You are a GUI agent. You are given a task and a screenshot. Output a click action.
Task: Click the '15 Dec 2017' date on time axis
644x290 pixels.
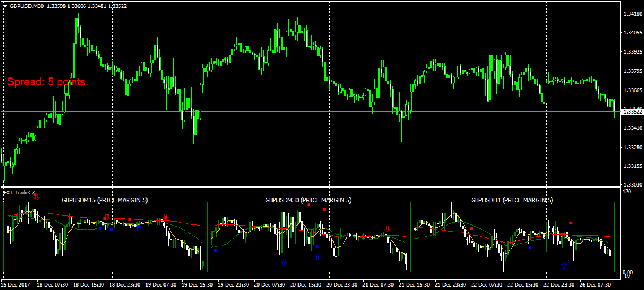[15, 284]
